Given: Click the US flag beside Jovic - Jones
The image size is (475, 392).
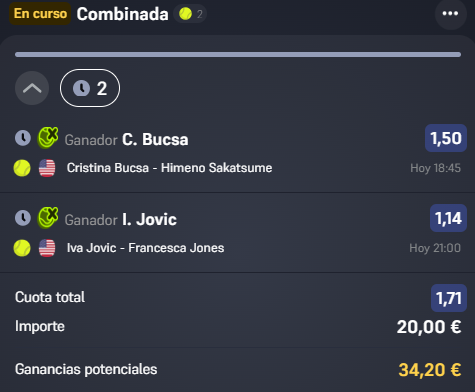Looking at the screenshot, I should 47,248.
